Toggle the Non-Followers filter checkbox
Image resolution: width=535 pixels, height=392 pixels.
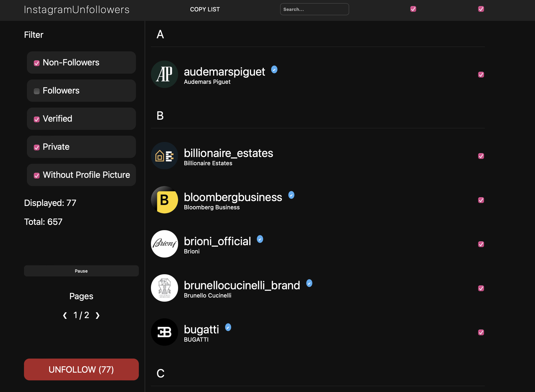tap(37, 63)
